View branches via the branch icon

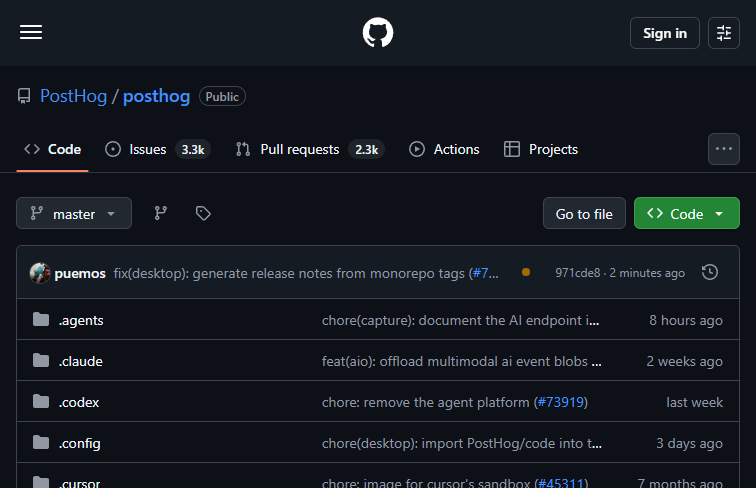coord(161,213)
